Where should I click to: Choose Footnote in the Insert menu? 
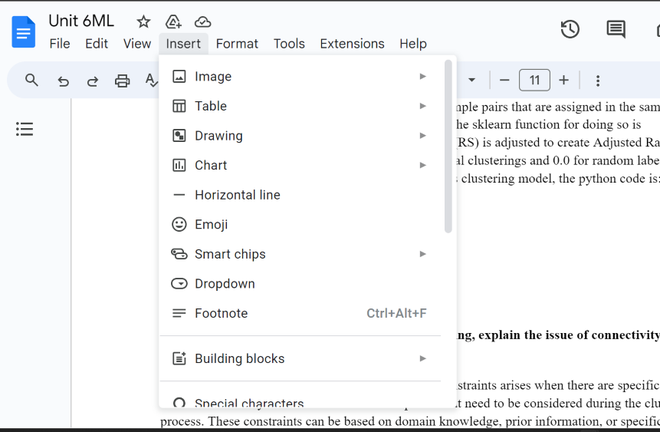pyautogui.click(x=221, y=313)
